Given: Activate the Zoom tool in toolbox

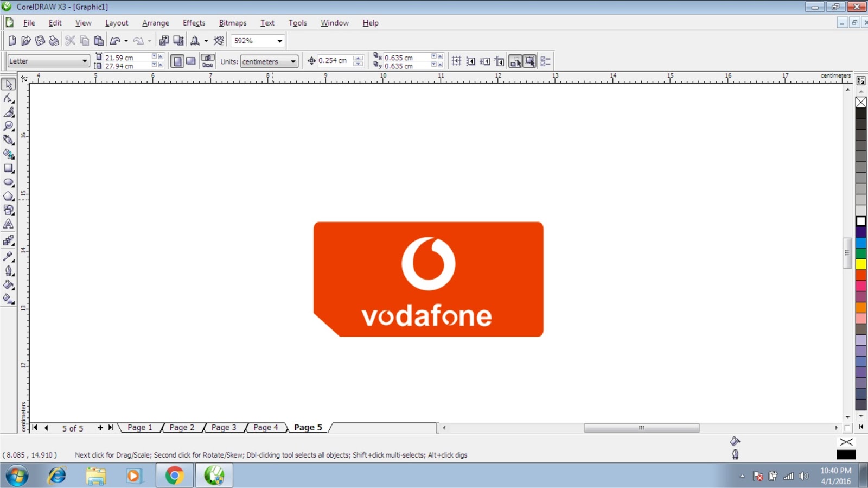Looking at the screenshot, I should tap(9, 126).
